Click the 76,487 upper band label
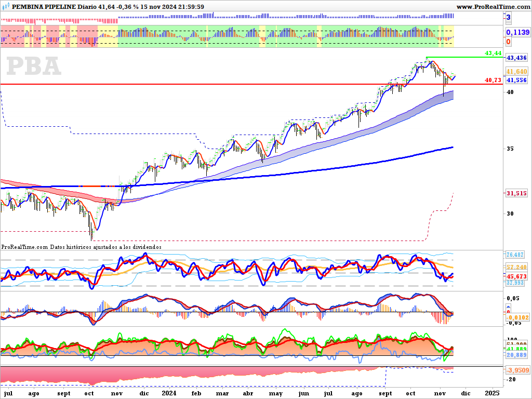This screenshot has width=532, height=399. [515, 255]
